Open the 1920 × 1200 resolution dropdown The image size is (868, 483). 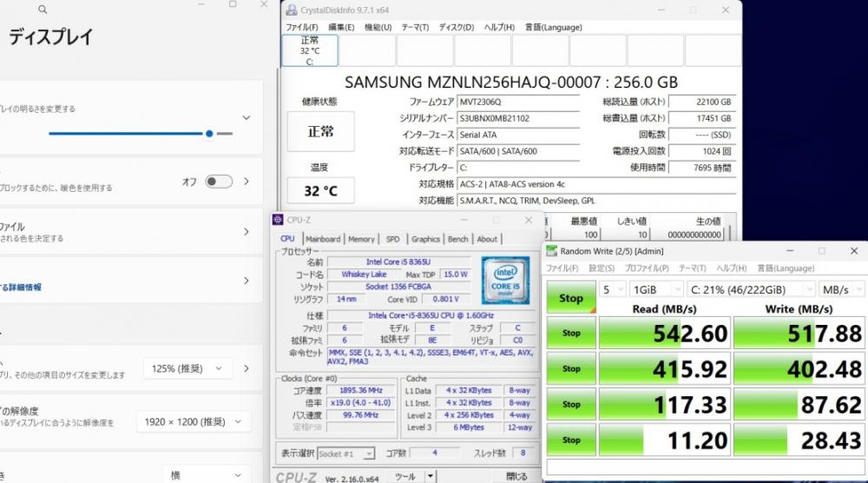click(194, 421)
